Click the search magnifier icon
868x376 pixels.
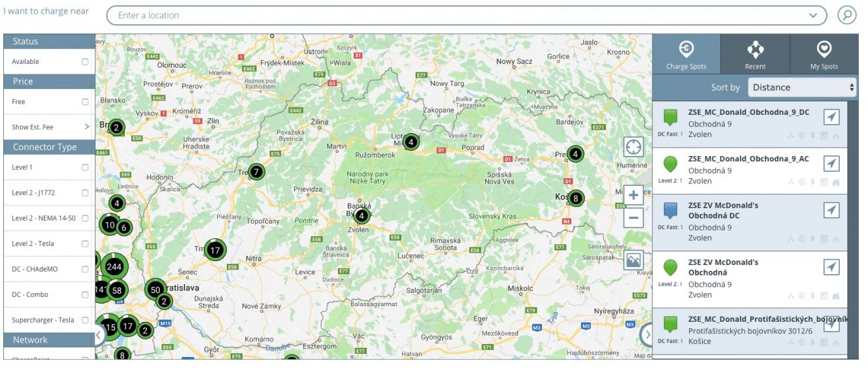847,15
